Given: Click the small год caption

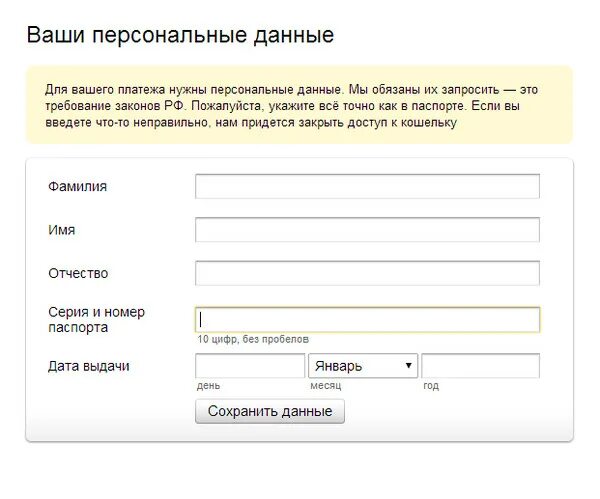Looking at the screenshot, I should tap(430, 386).
